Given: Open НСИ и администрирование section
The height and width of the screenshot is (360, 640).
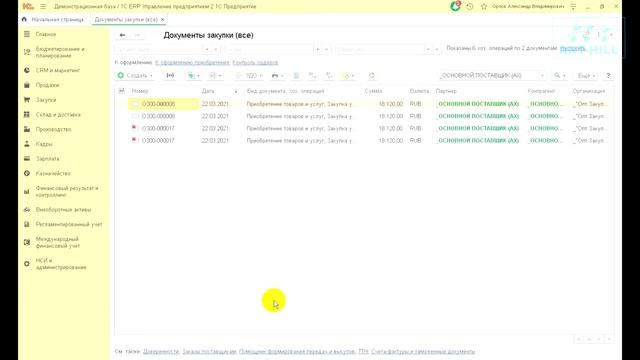Looking at the screenshot, I should [x=61, y=264].
